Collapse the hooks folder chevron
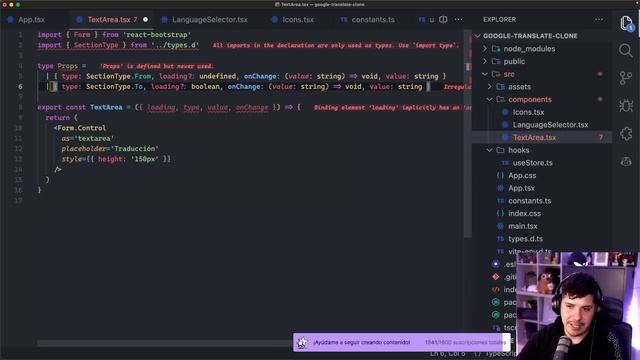Viewport: 640px width, 360px height. 489,150
